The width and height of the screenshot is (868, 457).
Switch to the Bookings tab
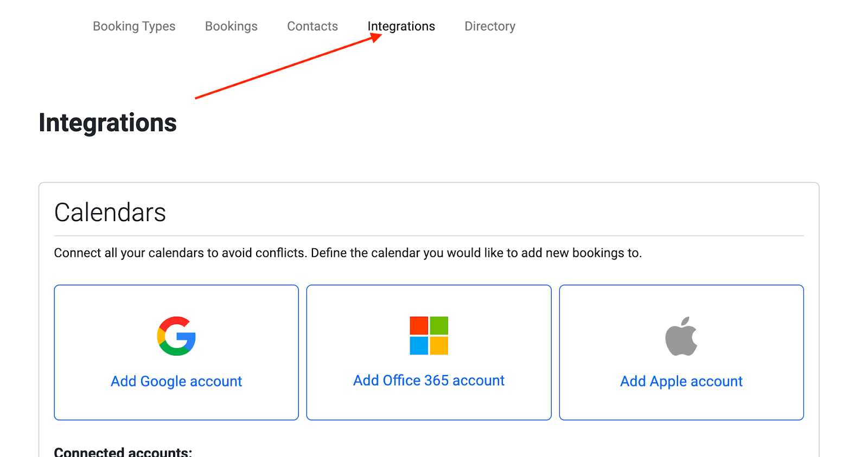click(231, 26)
